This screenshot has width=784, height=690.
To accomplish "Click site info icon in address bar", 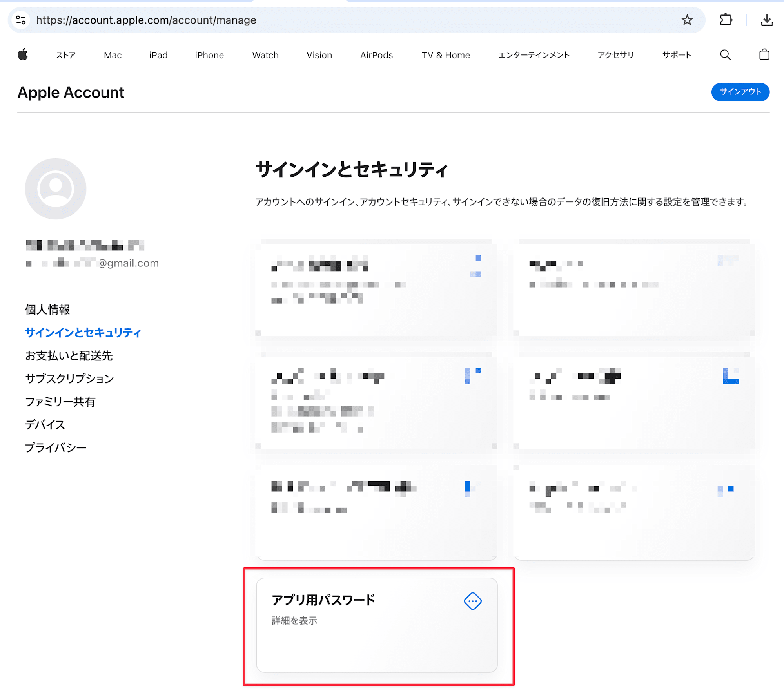I will [21, 20].
